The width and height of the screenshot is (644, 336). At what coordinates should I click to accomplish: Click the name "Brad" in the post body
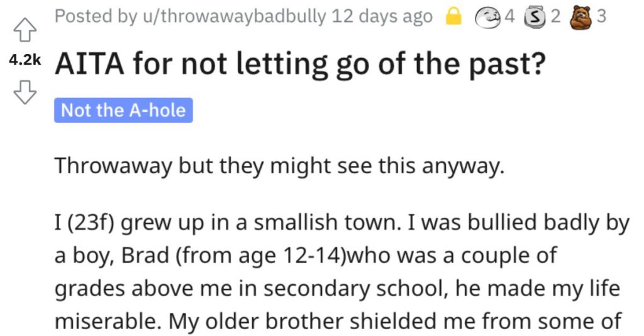[x=145, y=256]
